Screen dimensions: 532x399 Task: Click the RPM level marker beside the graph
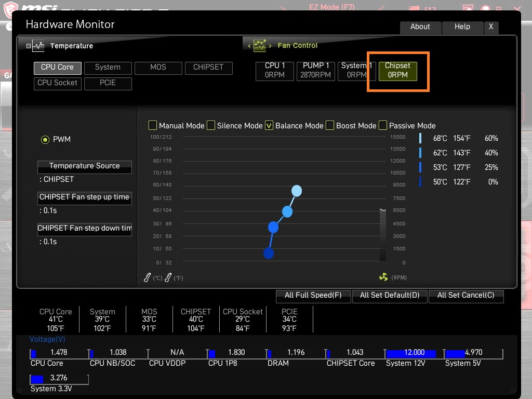(x=383, y=210)
